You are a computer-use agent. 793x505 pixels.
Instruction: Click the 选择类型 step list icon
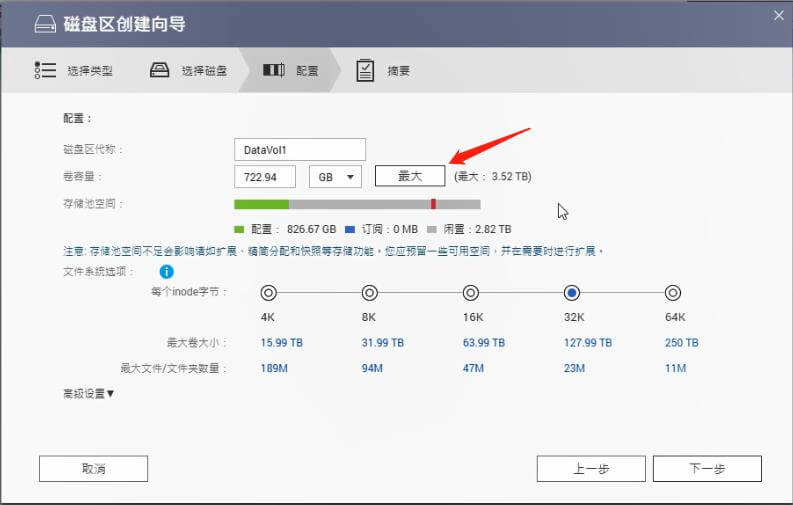pyautogui.click(x=45, y=70)
